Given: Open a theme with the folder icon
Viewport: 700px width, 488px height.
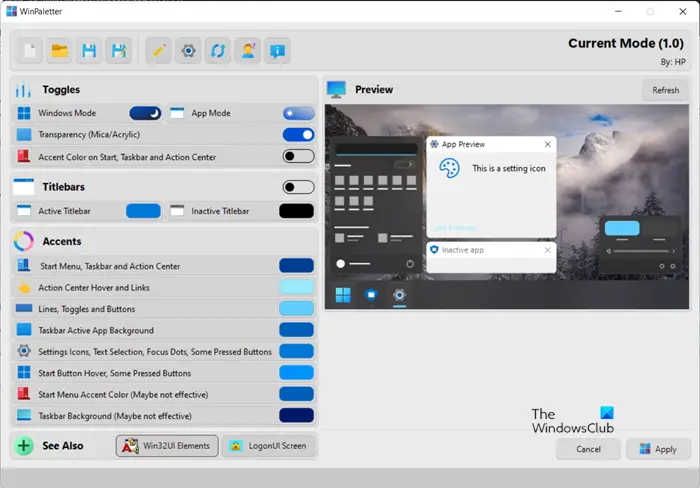Looking at the screenshot, I should click(59, 50).
